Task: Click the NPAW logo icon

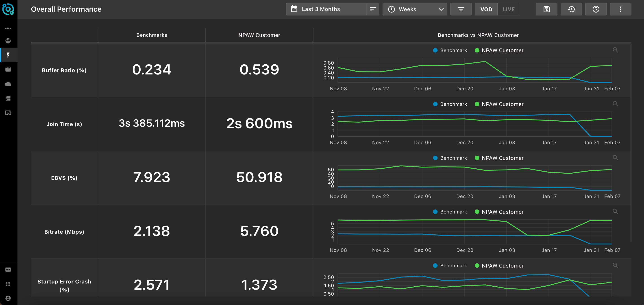Action: [x=8, y=9]
